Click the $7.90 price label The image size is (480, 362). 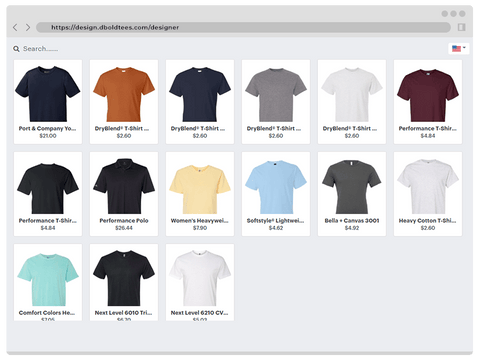click(x=200, y=228)
